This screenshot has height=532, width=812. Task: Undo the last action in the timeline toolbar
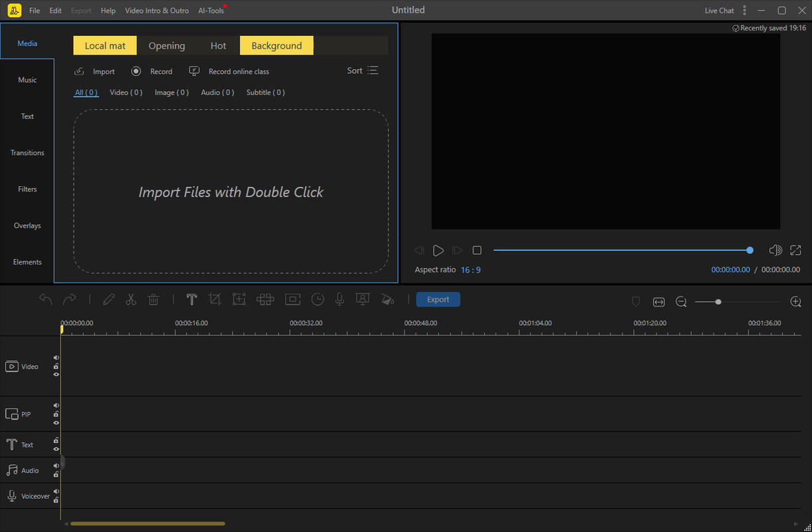point(46,300)
